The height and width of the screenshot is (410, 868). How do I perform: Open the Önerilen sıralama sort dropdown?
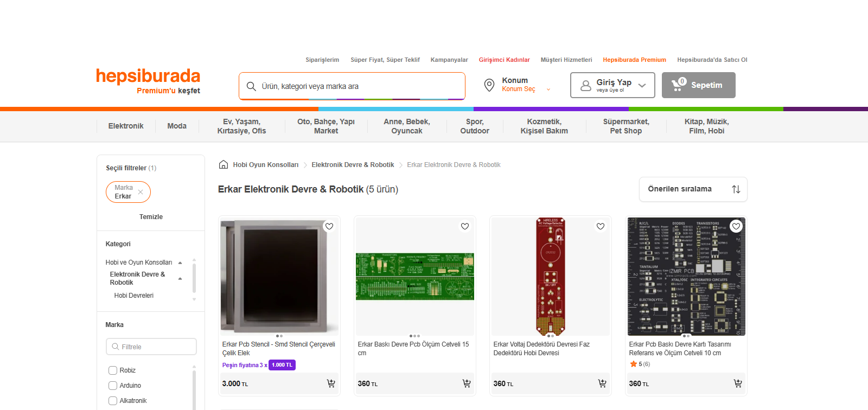click(693, 189)
